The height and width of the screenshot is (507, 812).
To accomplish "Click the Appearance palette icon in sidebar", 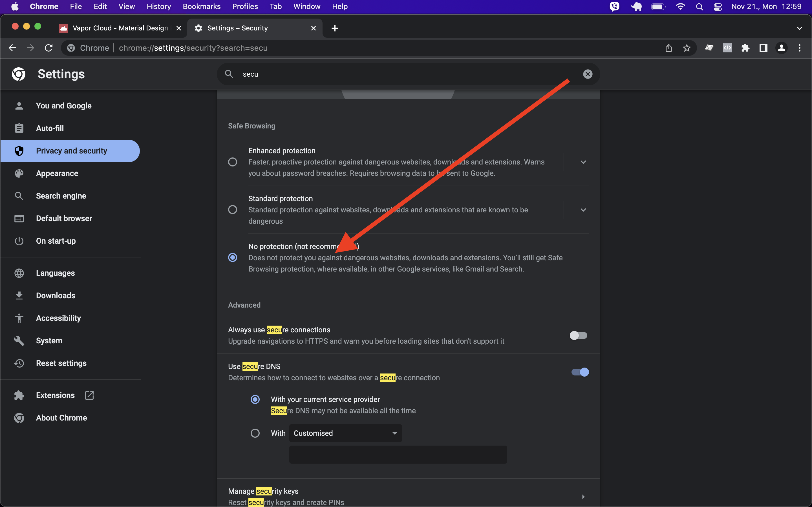I will (x=19, y=173).
